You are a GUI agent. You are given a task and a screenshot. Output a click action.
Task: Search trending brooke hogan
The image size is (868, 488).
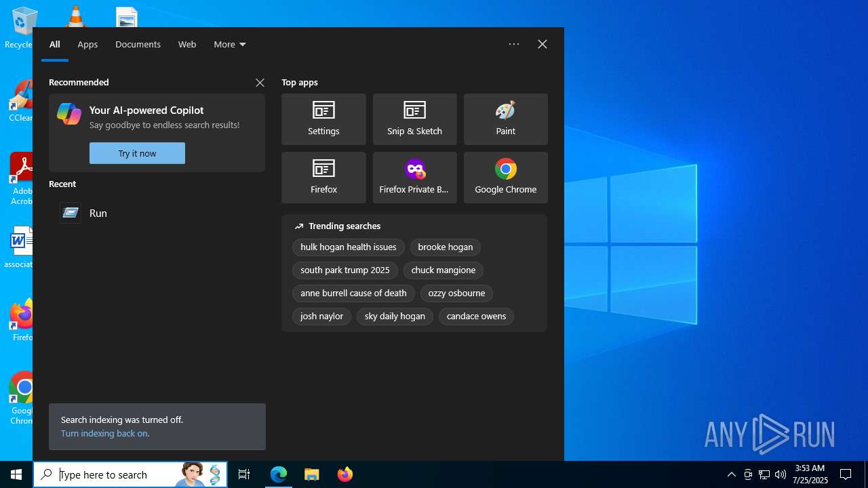pyautogui.click(x=446, y=247)
